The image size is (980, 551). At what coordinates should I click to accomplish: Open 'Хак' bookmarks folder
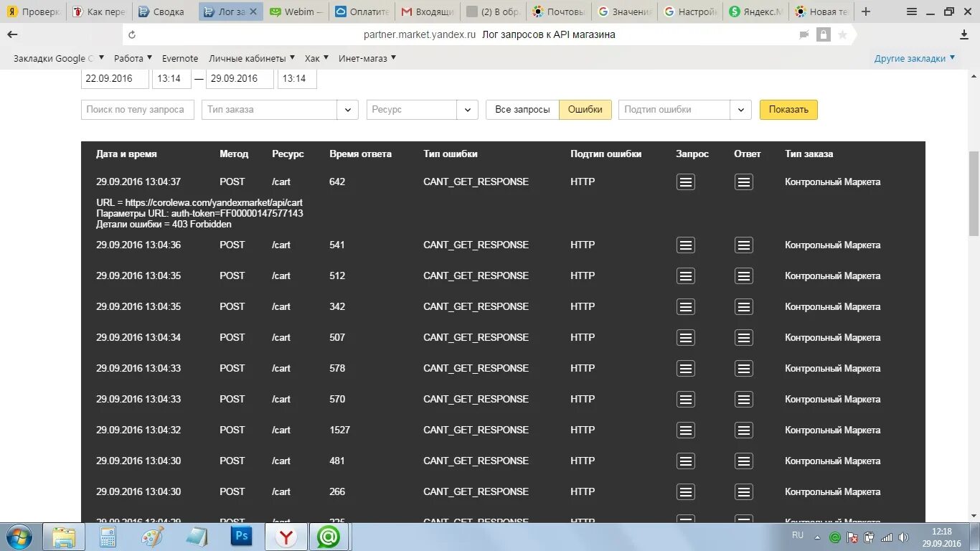coord(316,58)
